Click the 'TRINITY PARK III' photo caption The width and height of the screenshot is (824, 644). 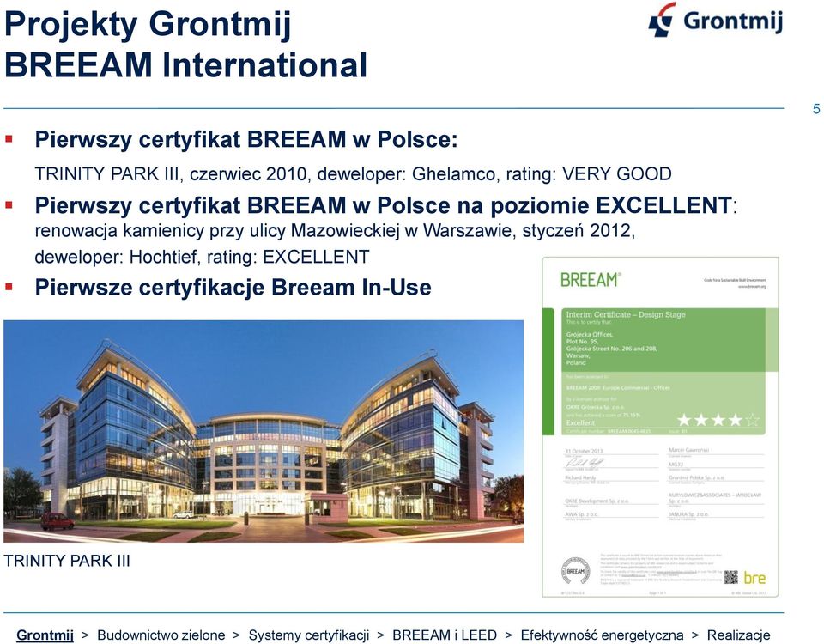coord(67,561)
